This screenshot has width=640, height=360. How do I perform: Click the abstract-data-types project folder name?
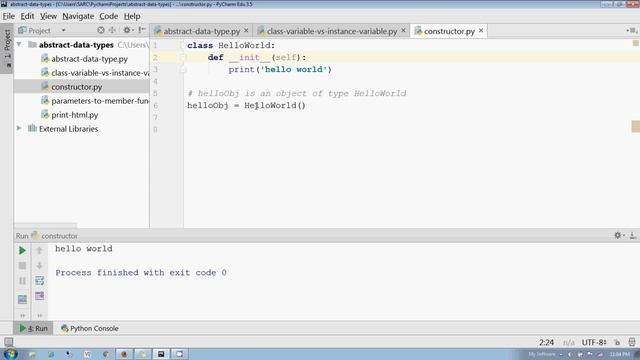point(76,45)
